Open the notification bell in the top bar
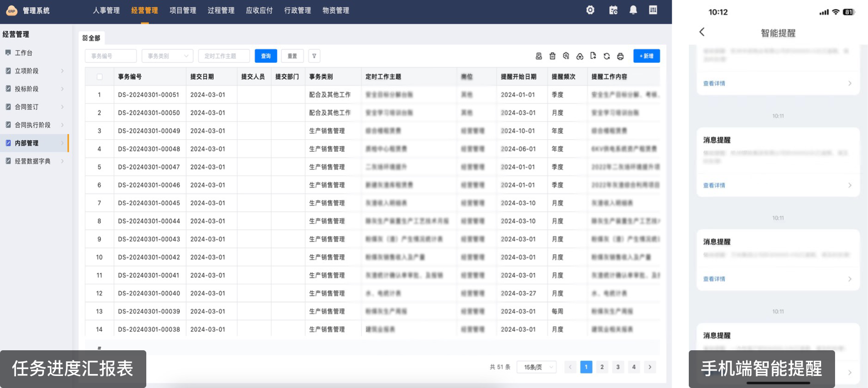This screenshot has width=868, height=388. (x=633, y=10)
